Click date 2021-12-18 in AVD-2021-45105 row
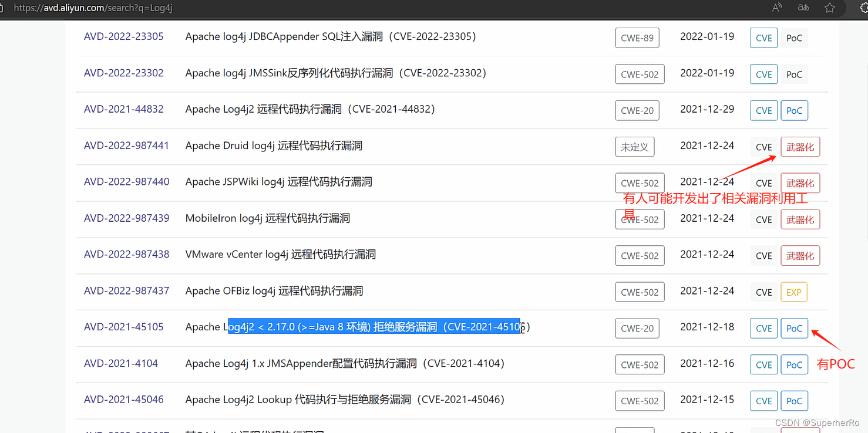 point(707,327)
